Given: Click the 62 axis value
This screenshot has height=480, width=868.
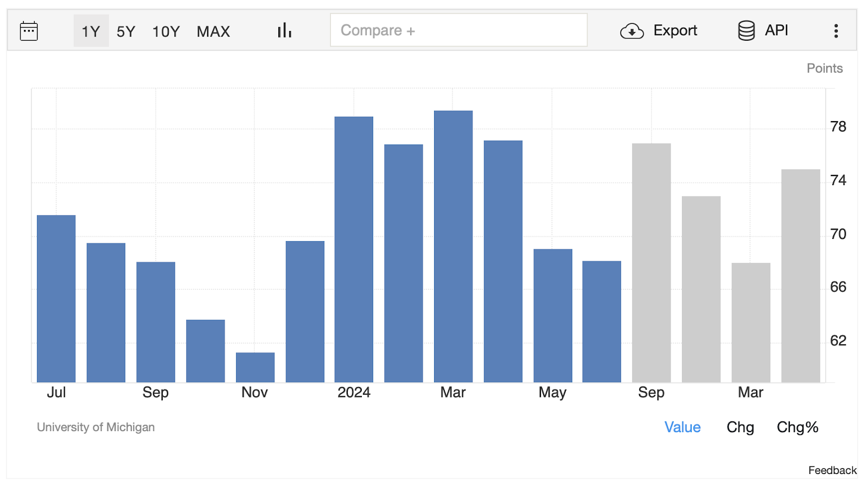Looking at the screenshot, I should (x=838, y=341).
